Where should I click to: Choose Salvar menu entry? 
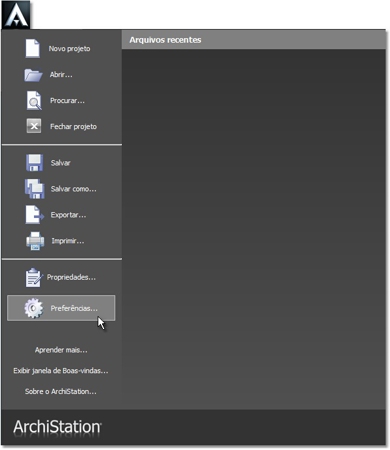(60, 163)
